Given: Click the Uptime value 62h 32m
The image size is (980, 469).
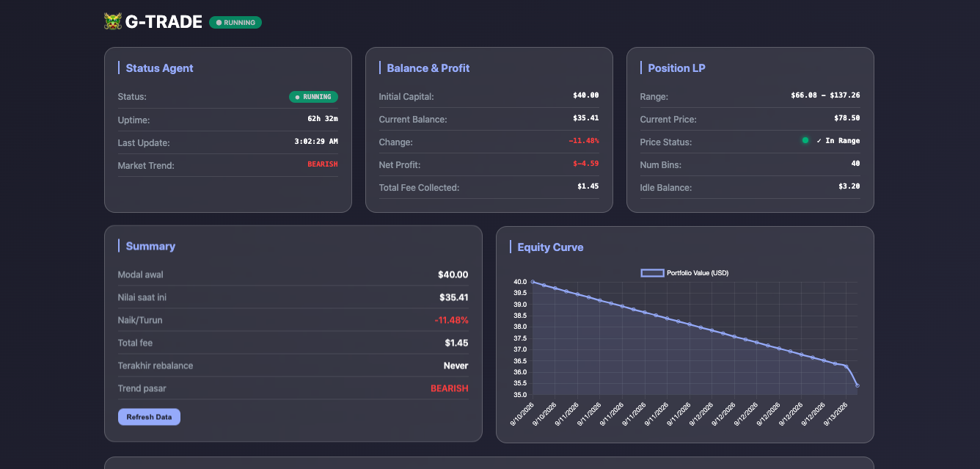Looking at the screenshot, I should click(x=323, y=120).
